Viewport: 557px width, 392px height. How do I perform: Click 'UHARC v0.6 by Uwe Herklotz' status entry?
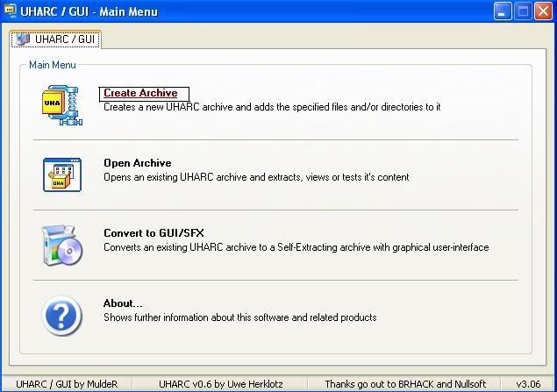pyautogui.click(x=221, y=384)
